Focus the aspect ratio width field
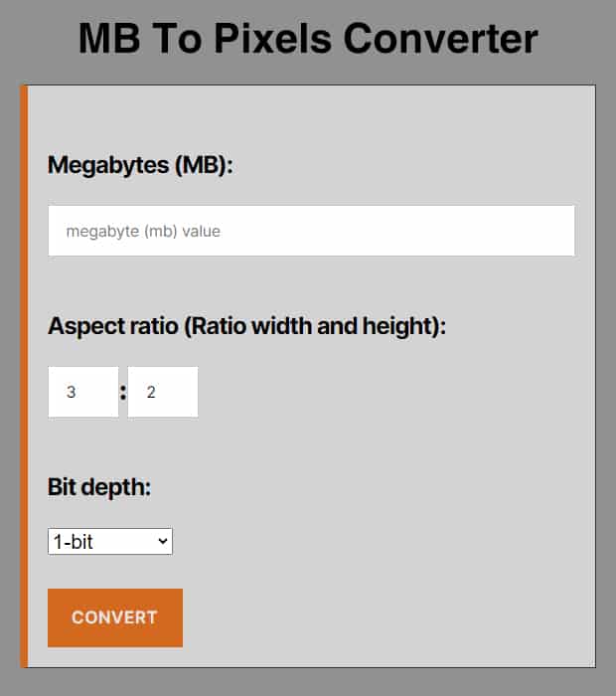 (x=83, y=392)
